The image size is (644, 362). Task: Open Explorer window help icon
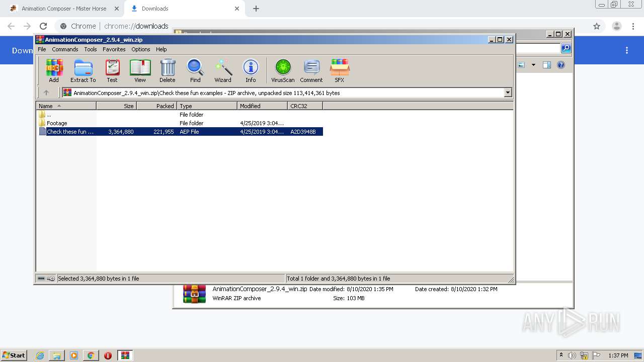click(x=561, y=65)
